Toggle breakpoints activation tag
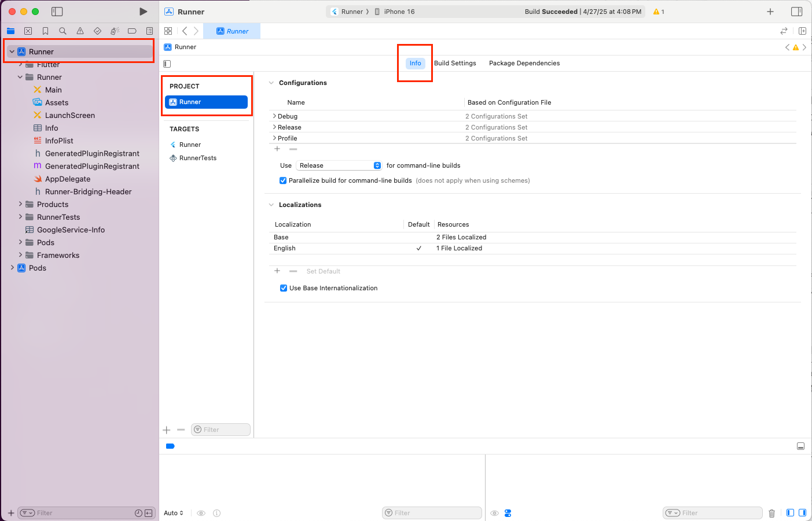 point(170,446)
